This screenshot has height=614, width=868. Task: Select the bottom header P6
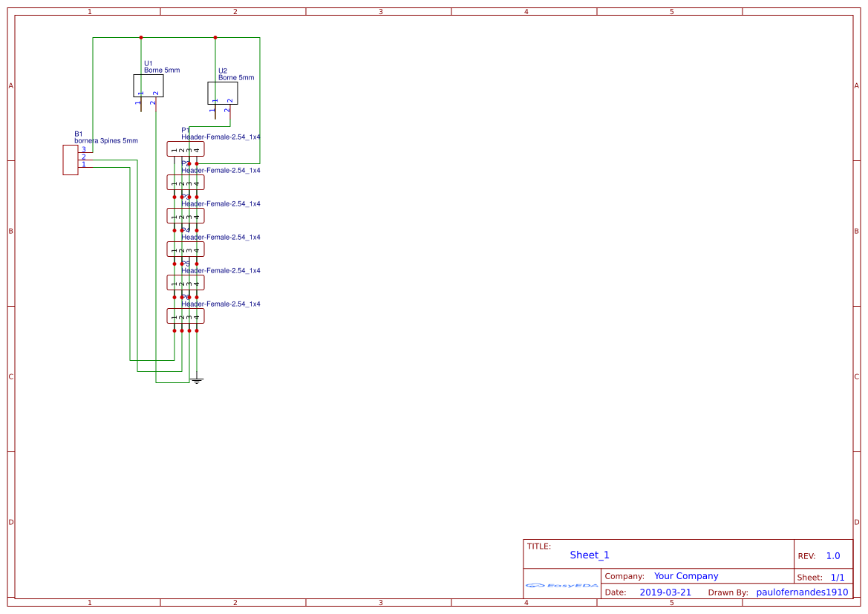[x=184, y=315]
